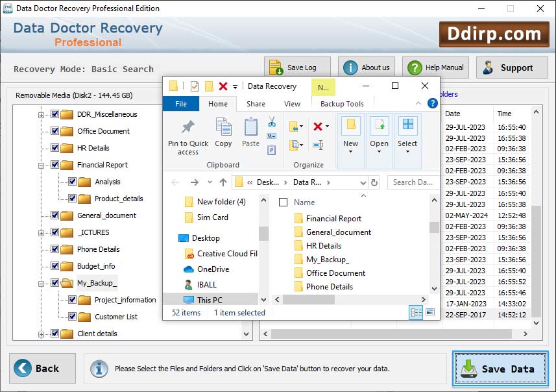This screenshot has width=556, height=392.
Task: Open the About us info button
Action: click(367, 67)
